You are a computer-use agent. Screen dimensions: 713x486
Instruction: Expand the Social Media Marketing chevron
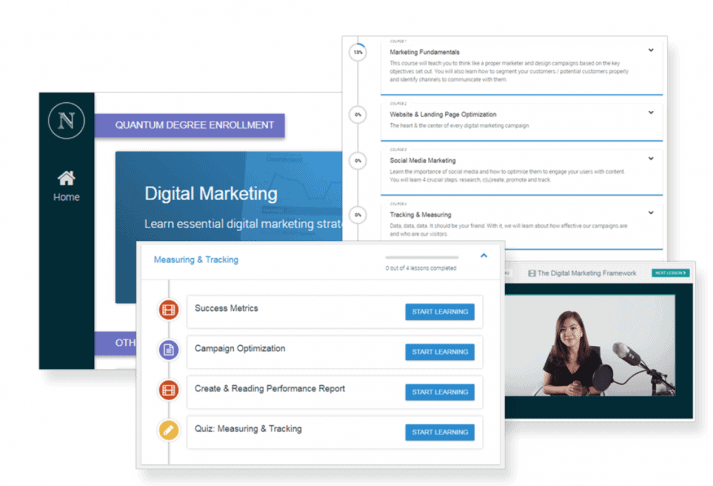click(x=650, y=158)
